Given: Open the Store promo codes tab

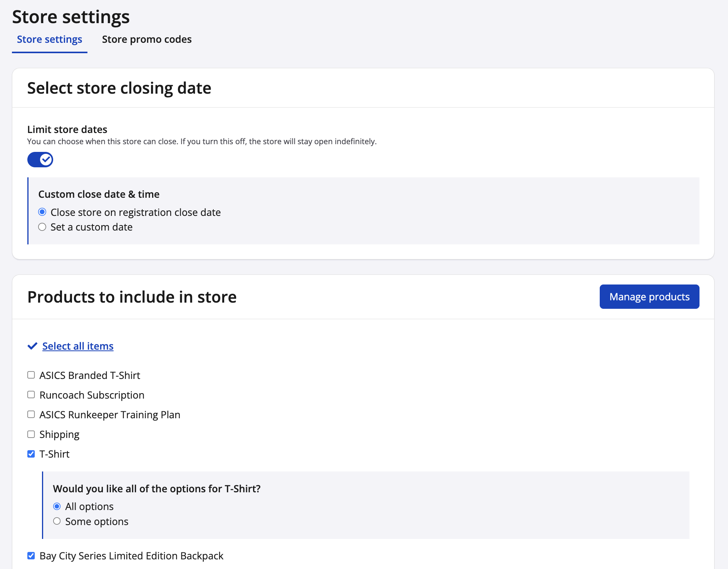Looking at the screenshot, I should [x=147, y=39].
